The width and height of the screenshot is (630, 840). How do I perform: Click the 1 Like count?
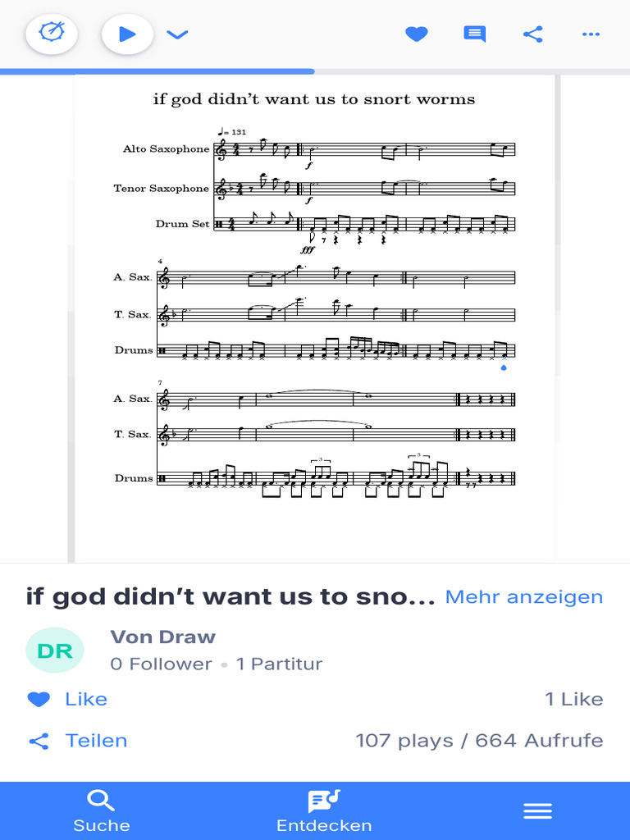click(573, 699)
